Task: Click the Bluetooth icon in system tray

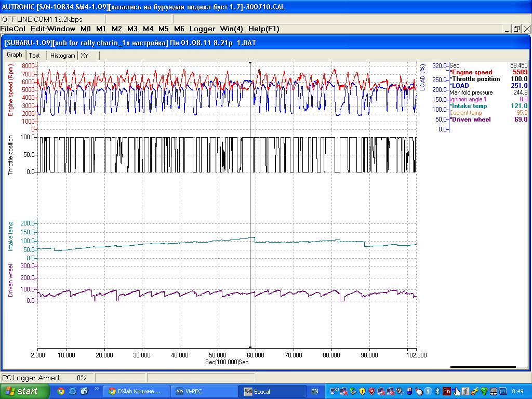Action: pyautogui.click(x=437, y=391)
